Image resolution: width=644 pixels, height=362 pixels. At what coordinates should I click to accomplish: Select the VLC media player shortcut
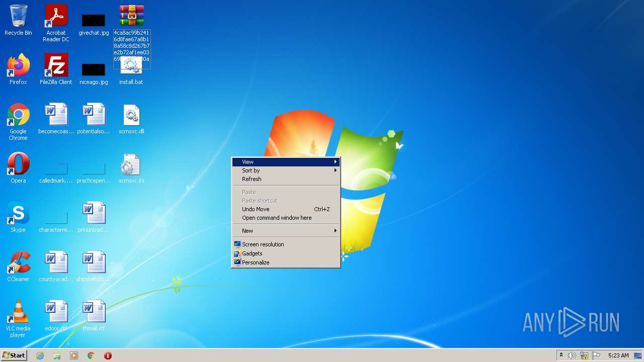(18, 319)
